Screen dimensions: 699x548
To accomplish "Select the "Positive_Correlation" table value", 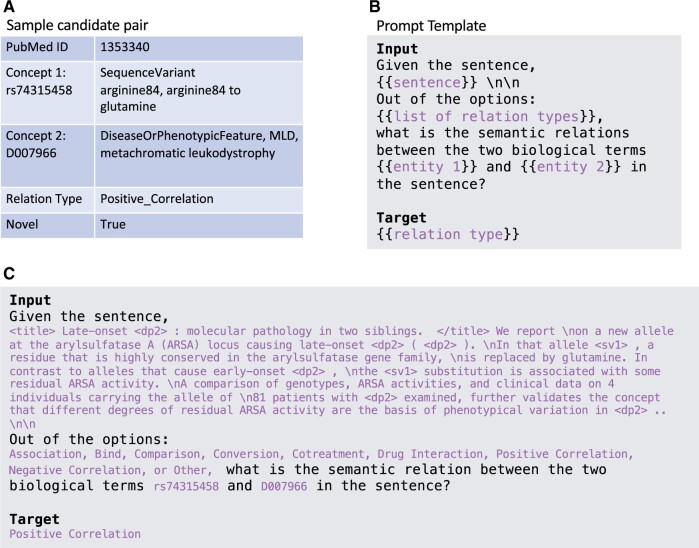I will tap(157, 199).
